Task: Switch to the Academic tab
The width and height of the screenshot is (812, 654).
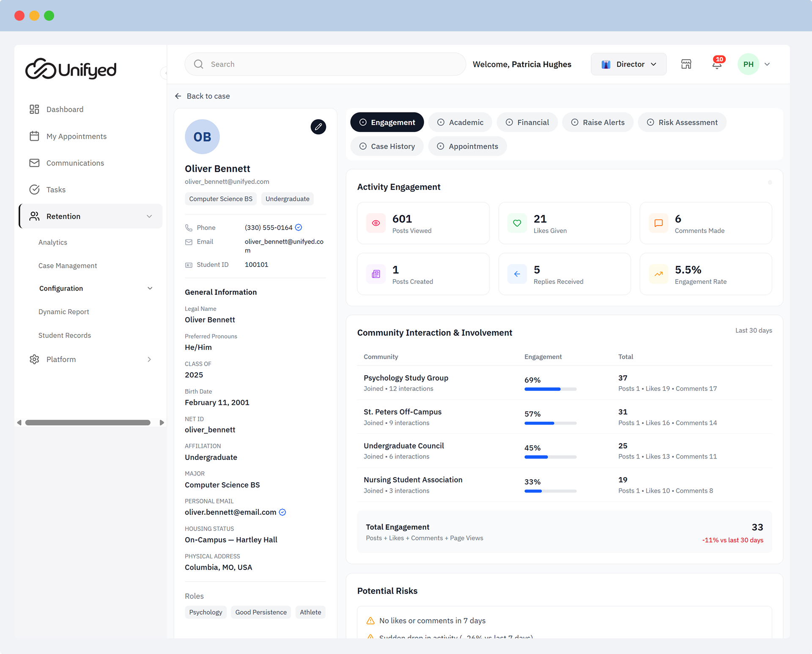Action: [460, 122]
